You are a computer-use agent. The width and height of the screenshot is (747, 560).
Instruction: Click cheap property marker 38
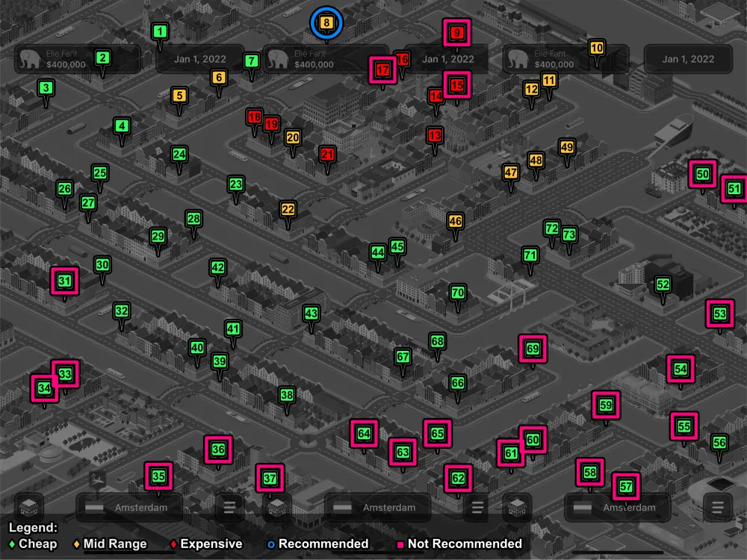(287, 394)
